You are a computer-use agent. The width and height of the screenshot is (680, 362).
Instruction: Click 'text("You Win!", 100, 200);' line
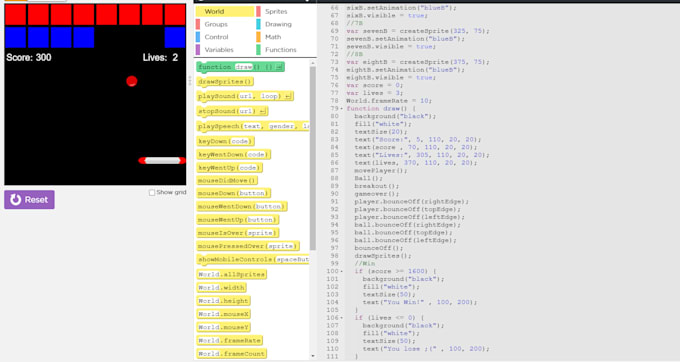420,302
